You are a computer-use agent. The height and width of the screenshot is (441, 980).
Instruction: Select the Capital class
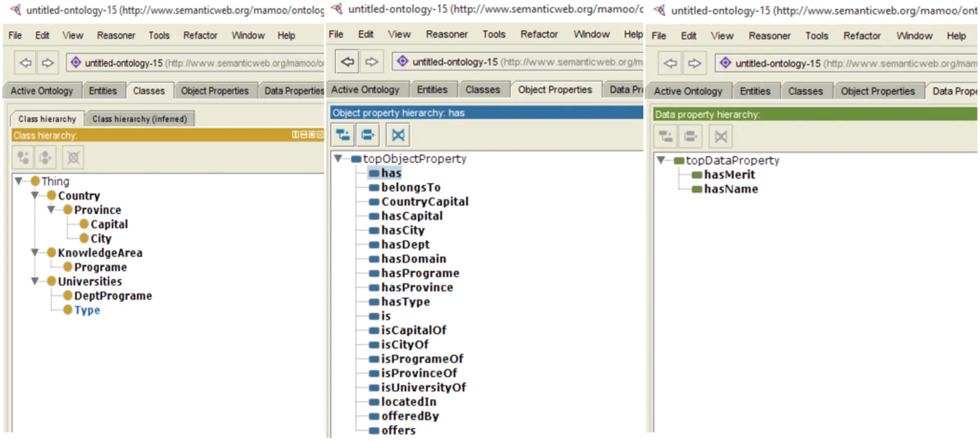[x=109, y=224]
